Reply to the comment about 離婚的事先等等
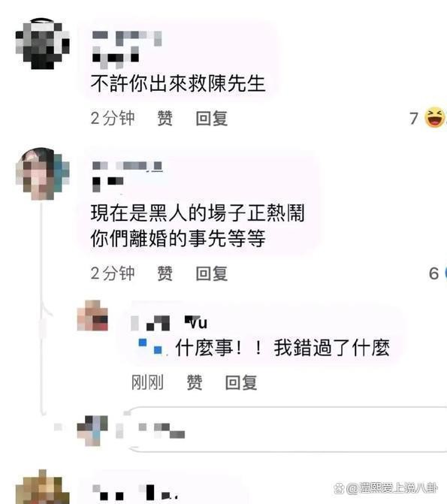Screen dimensions: 447x504 pyautogui.click(x=212, y=273)
